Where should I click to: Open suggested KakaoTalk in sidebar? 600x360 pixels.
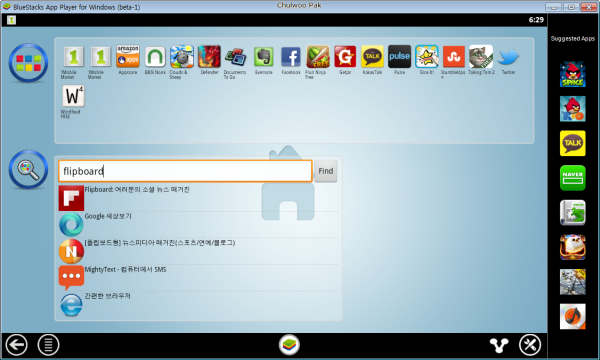coord(572,143)
